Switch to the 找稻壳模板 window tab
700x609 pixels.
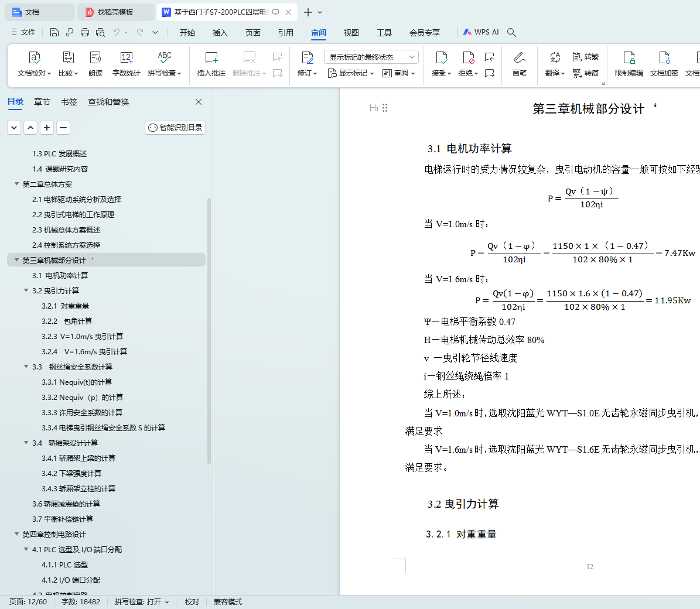(x=115, y=12)
